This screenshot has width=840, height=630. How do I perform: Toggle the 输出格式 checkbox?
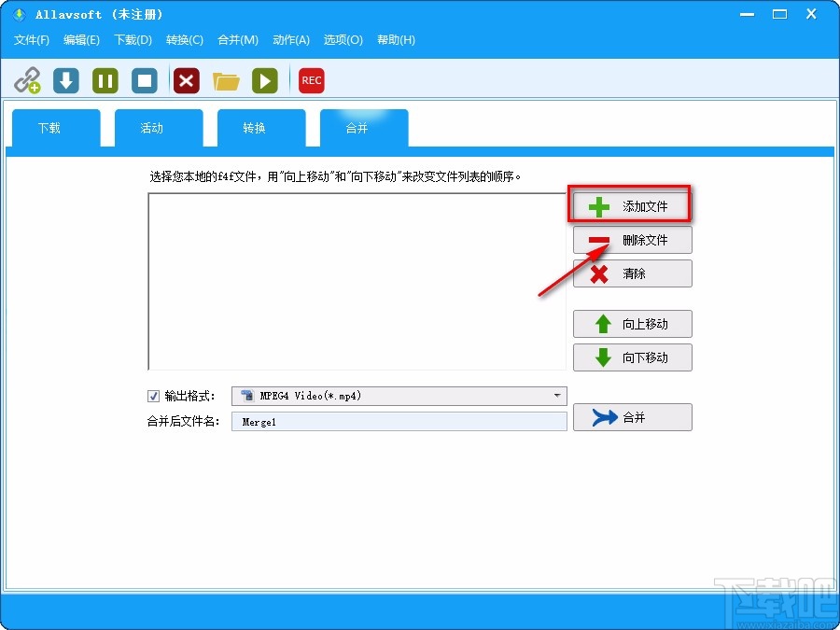pyautogui.click(x=153, y=396)
